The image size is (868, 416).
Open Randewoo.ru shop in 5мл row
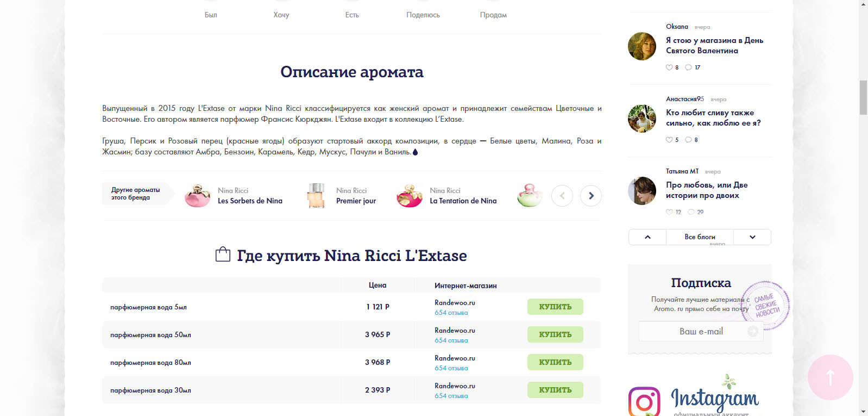coord(455,303)
